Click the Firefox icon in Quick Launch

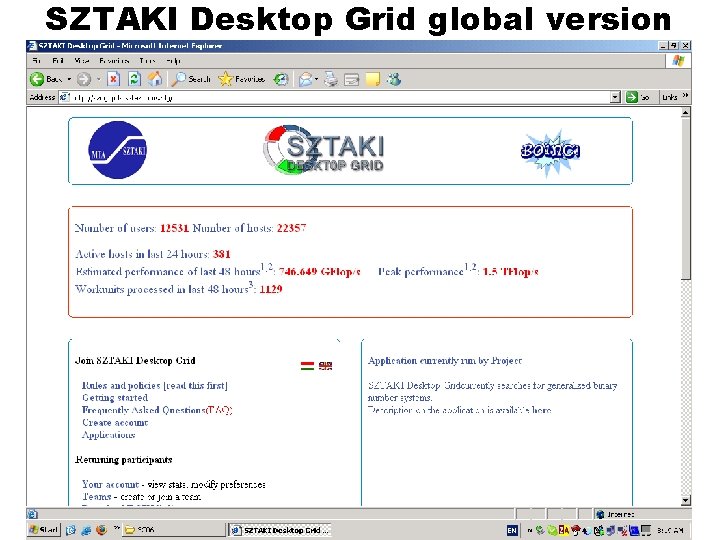(101, 530)
